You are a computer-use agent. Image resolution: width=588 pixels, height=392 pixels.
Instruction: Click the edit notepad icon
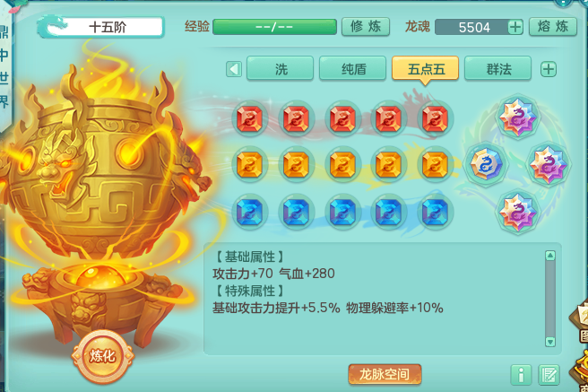click(x=549, y=374)
